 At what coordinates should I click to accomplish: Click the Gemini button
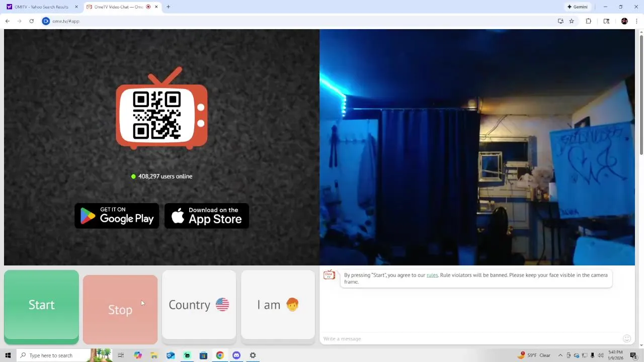[x=577, y=7]
